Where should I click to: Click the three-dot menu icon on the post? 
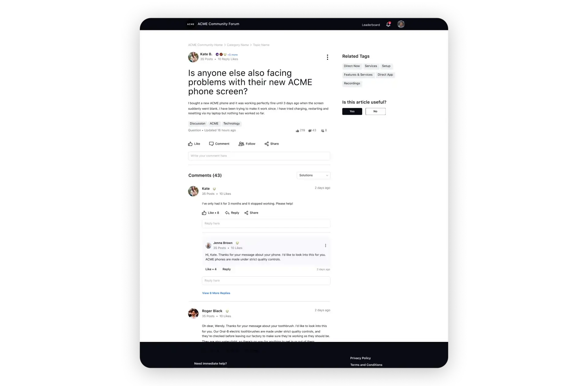[328, 56]
